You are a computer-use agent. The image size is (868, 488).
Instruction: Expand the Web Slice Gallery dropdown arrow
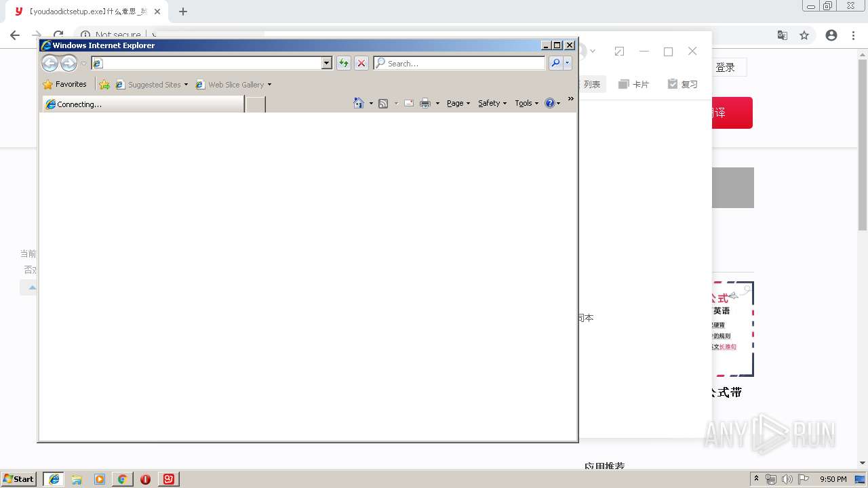(x=269, y=85)
